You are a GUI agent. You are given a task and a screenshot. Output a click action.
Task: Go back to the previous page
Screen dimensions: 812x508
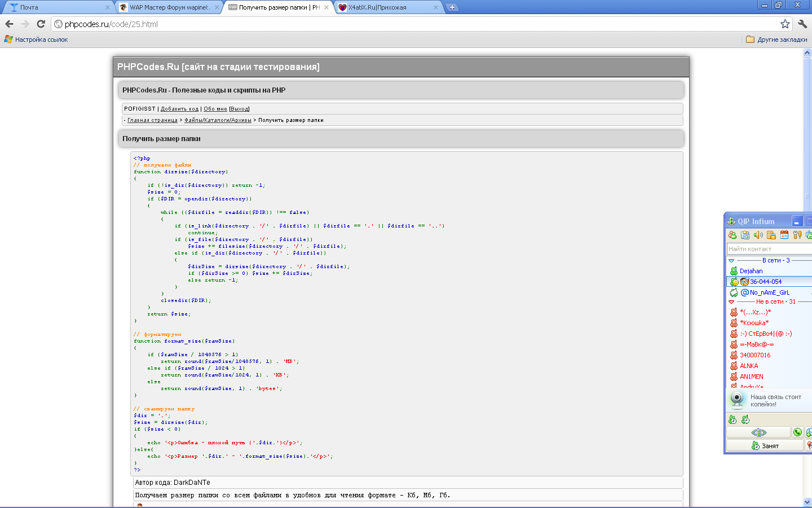[x=9, y=24]
